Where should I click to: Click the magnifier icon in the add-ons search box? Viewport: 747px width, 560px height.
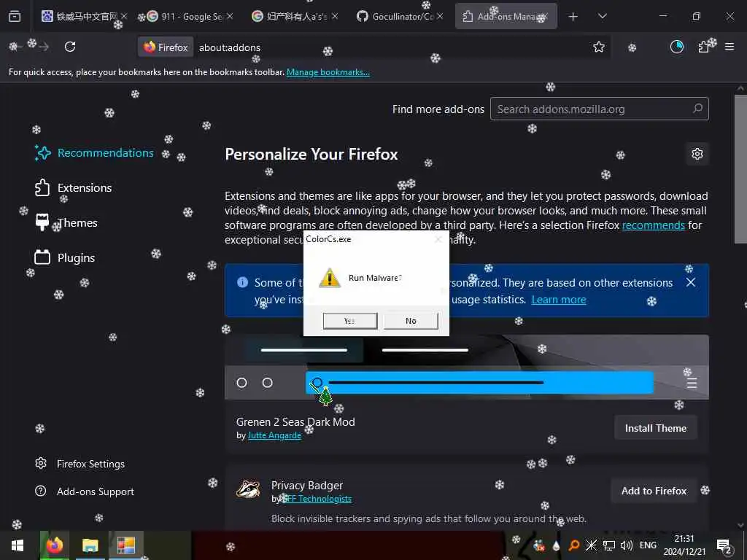698,109
